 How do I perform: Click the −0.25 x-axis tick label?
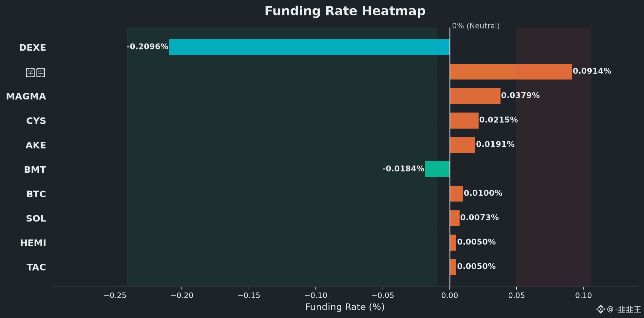click(115, 296)
